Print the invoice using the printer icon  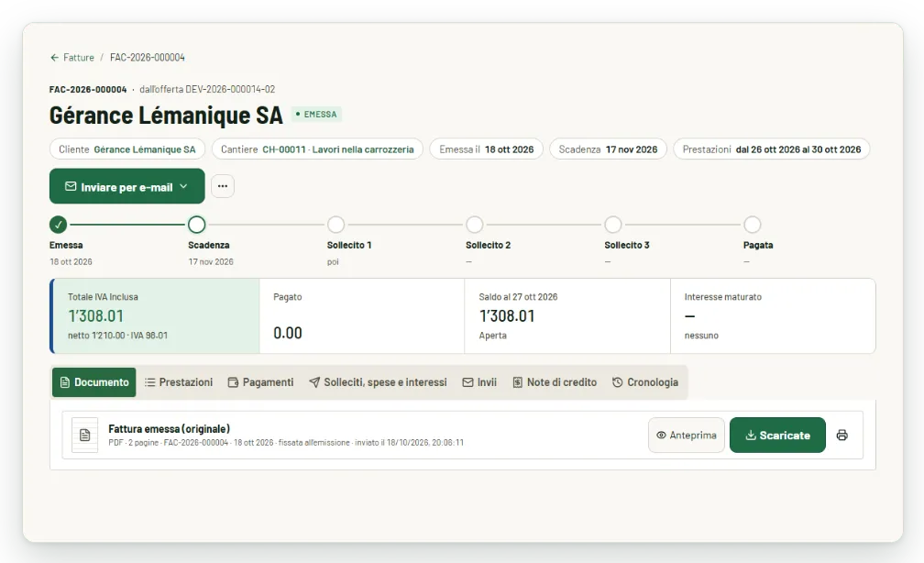pos(842,435)
